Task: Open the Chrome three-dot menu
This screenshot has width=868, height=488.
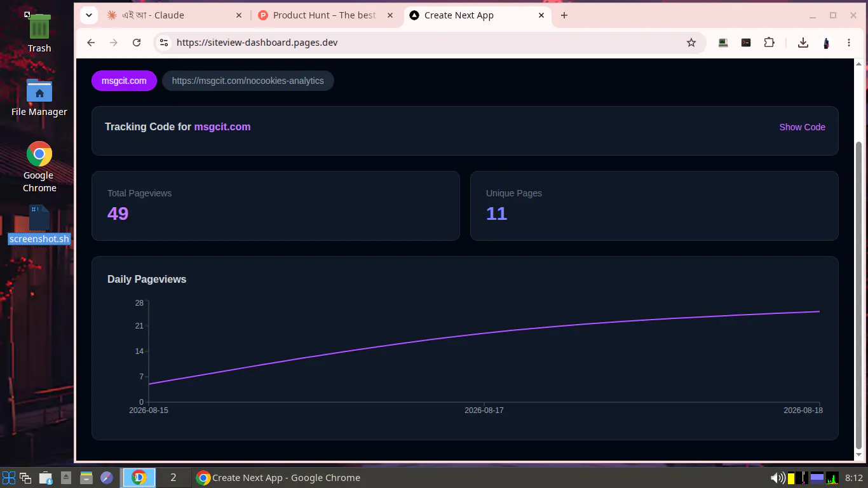Action: 849,43
